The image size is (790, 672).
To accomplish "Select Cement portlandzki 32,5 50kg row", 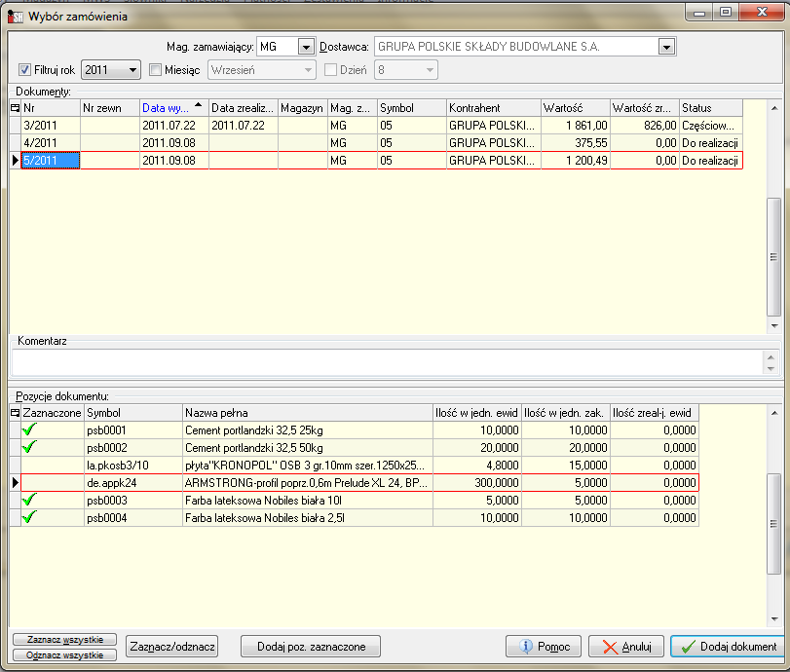I will [x=355, y=447].
